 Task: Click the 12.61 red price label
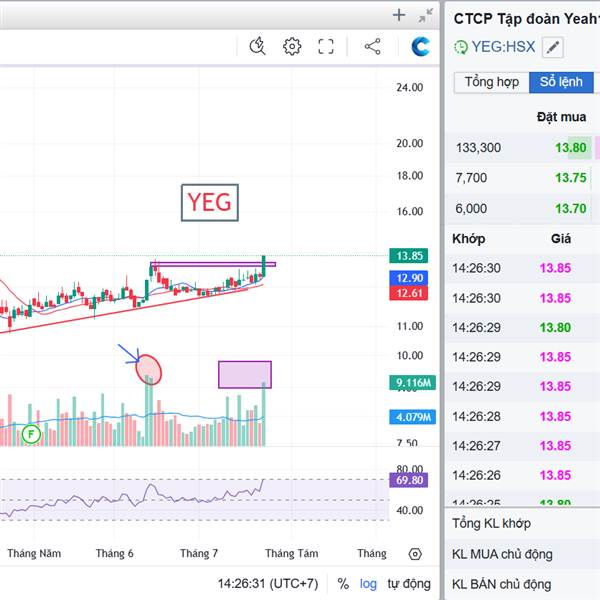coord(408,293)
